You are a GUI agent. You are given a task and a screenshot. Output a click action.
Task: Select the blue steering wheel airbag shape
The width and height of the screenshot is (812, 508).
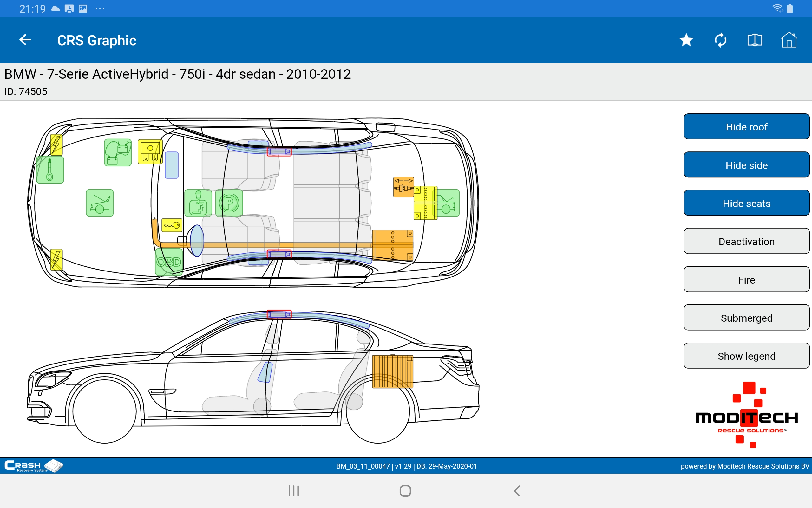tap(197, 241)
